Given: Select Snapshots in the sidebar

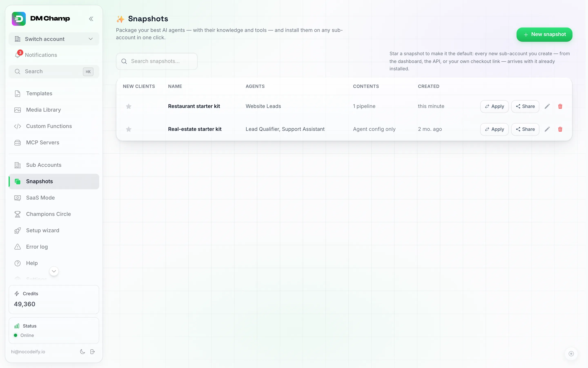Looking at the screenshot, I should [x=54, y=181].
